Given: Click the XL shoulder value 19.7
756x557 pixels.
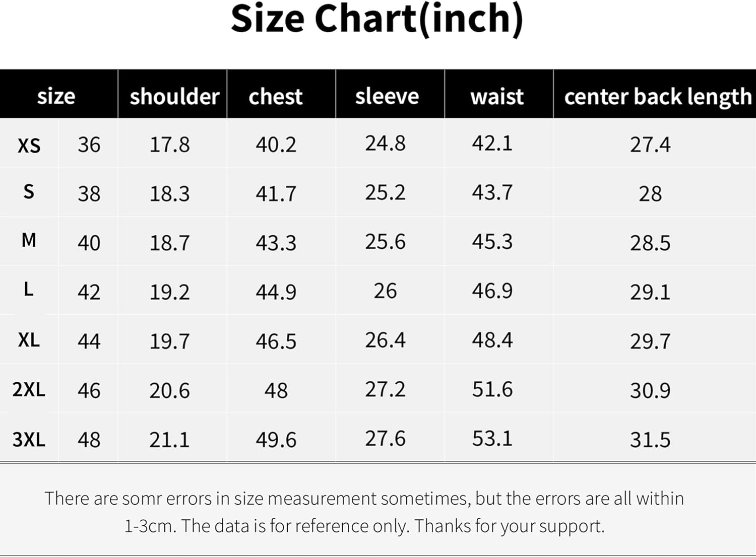Looking at the screenshot, I should (x=169, y=341).
